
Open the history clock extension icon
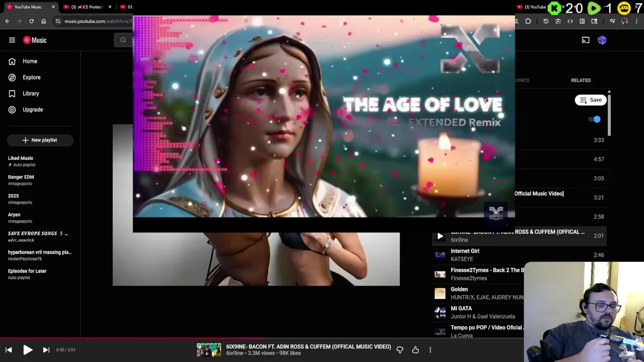pos(546,21)
